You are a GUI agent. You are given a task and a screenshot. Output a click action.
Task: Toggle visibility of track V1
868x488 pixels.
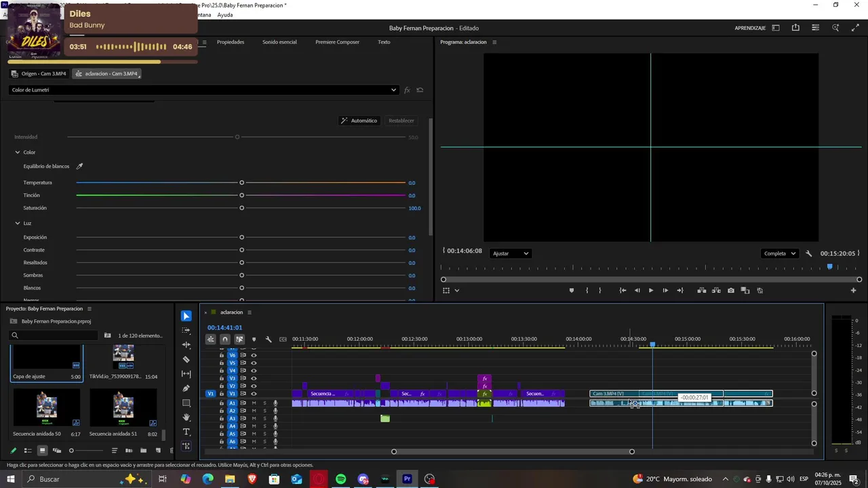point(254,394)
